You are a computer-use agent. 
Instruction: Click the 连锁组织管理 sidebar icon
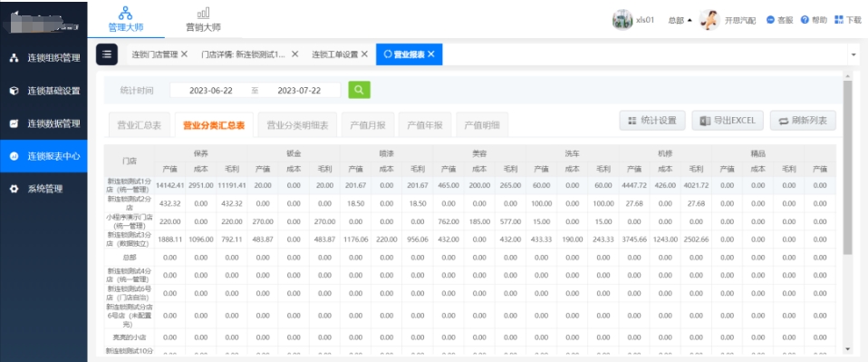pos(14,58)
